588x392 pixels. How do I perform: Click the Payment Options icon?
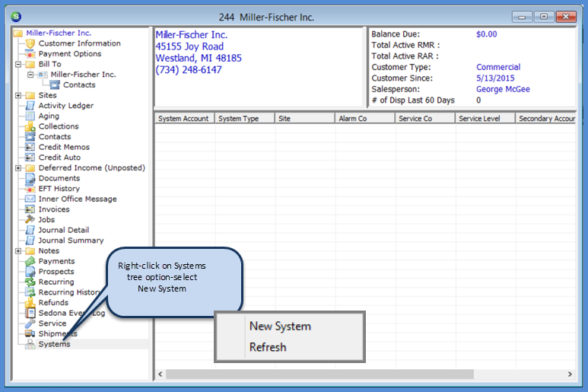pyautogui.click(x=30, y=54)
